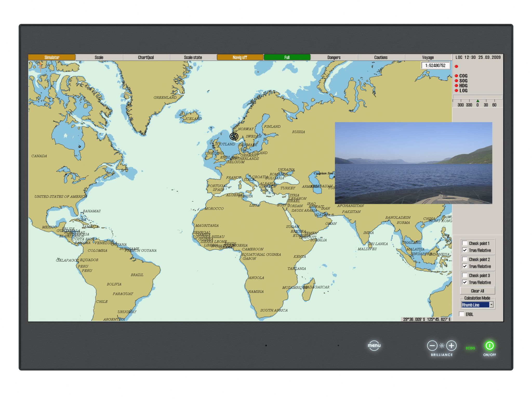
Task: Open the Cautions tab
Action: tap(381, 57)
